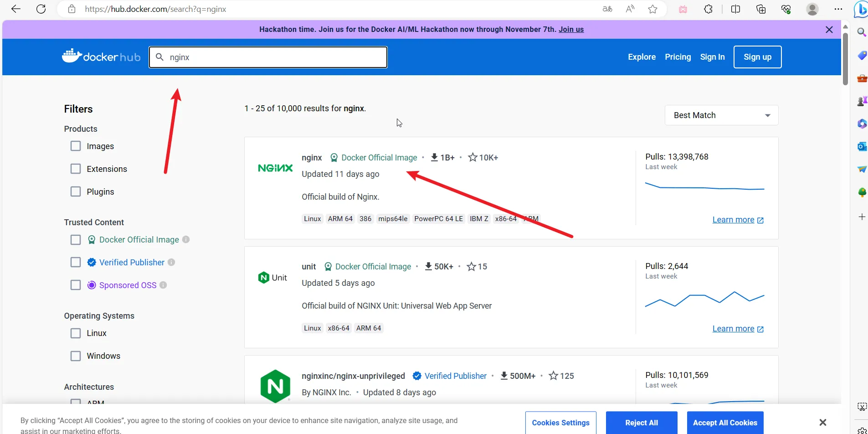868x434 pixels.
Task: Click Sign In in the header
Action: point(712,57)
